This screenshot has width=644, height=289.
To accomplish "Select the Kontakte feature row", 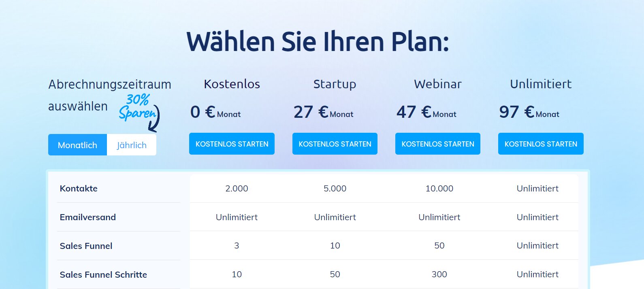I will (x=79, y=188).
